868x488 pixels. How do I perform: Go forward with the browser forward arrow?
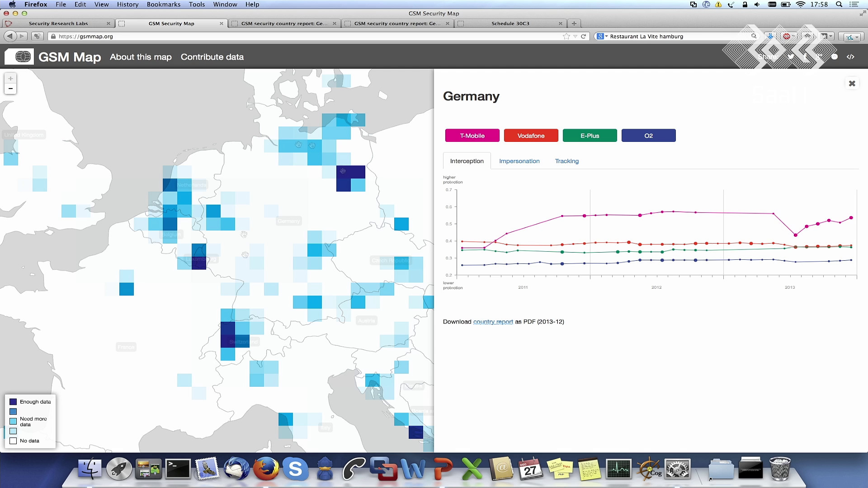pyautogui.click(x=22, y=36)
